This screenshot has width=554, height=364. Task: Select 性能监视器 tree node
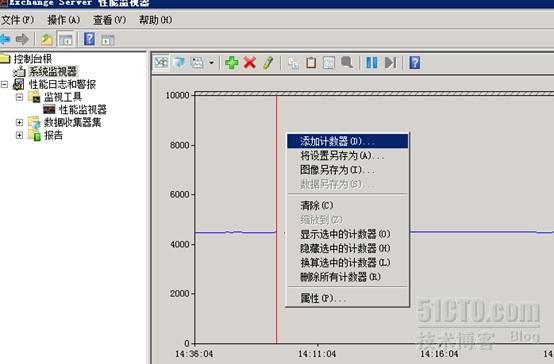[83, 110]
